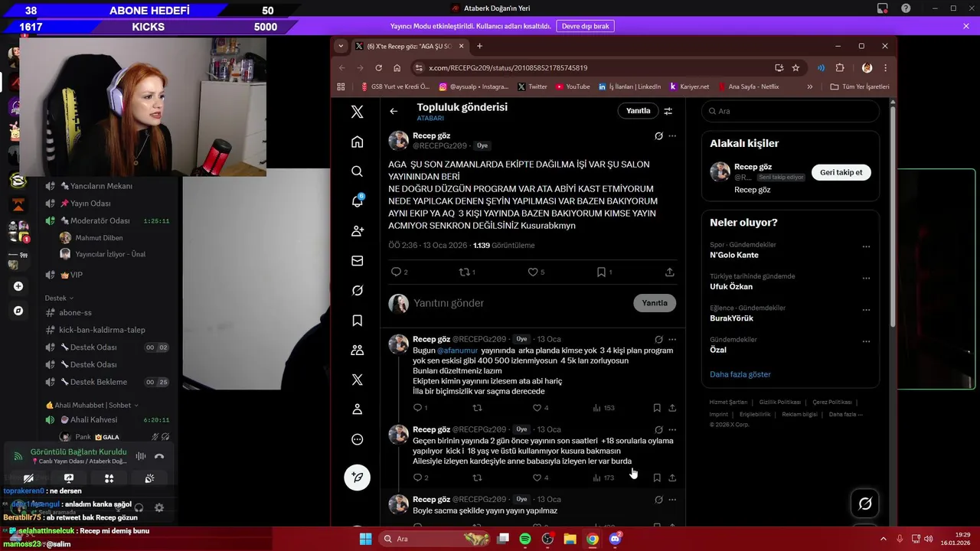The width and height of the screenshot is (980, 551).
Task: Open the kick-ban-kaldirma-talep channel
Action: pos(101,330)
